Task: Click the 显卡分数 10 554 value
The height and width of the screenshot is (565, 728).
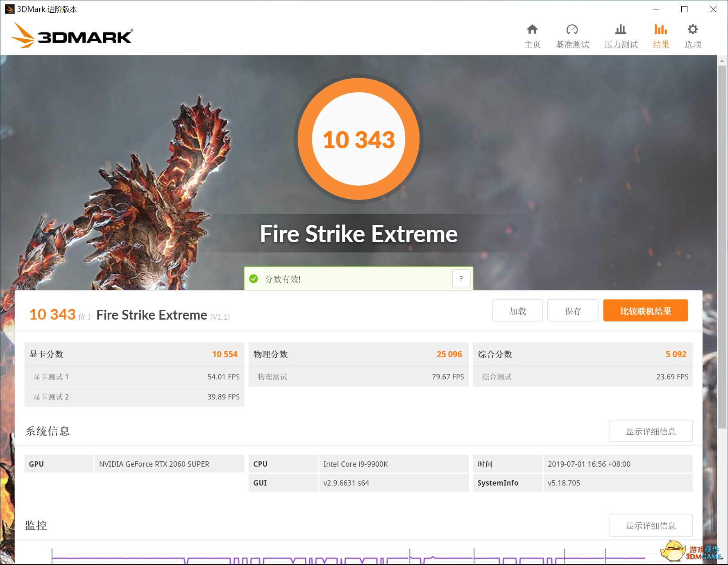Action: 225,354
